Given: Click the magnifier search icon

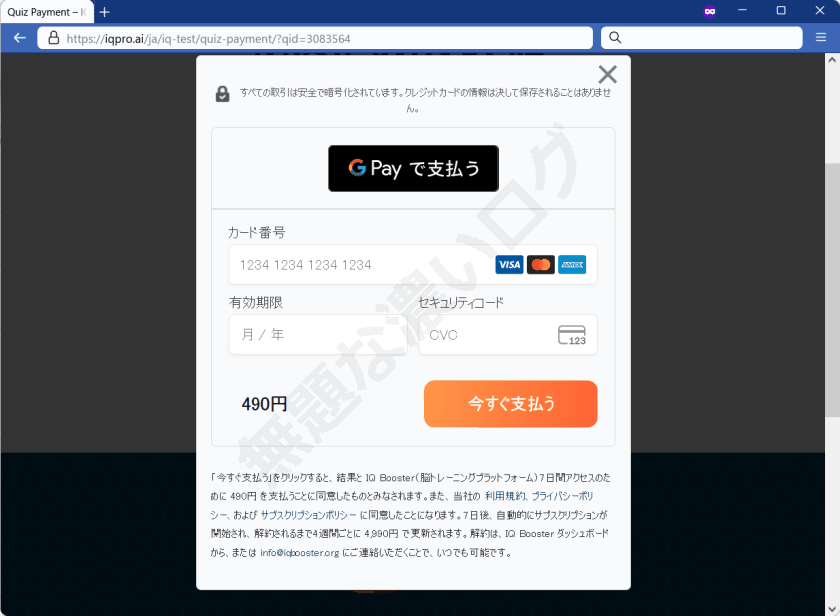Looking at the screenshot, I should click(x=615, y=37).
